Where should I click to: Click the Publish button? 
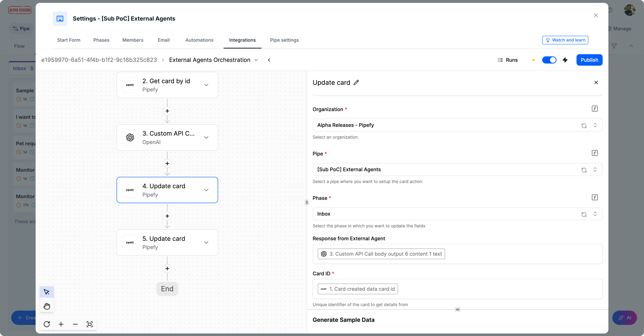(589, 60)
